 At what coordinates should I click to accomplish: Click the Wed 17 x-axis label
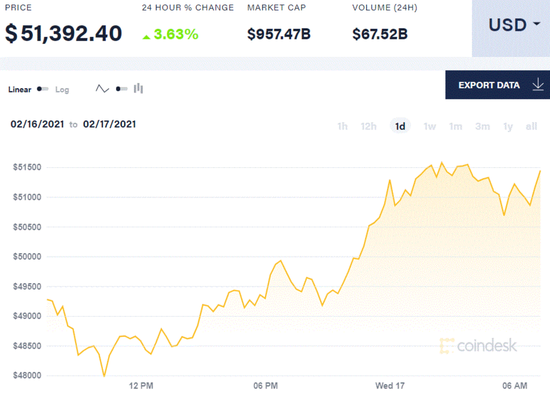[x=390, y=386]
